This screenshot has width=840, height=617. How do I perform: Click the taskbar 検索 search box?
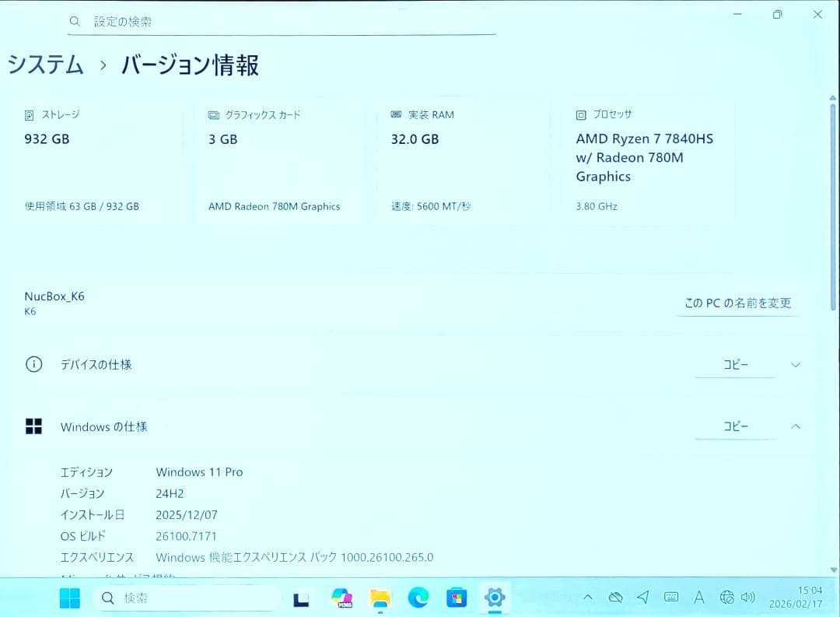tap(187, 598)
